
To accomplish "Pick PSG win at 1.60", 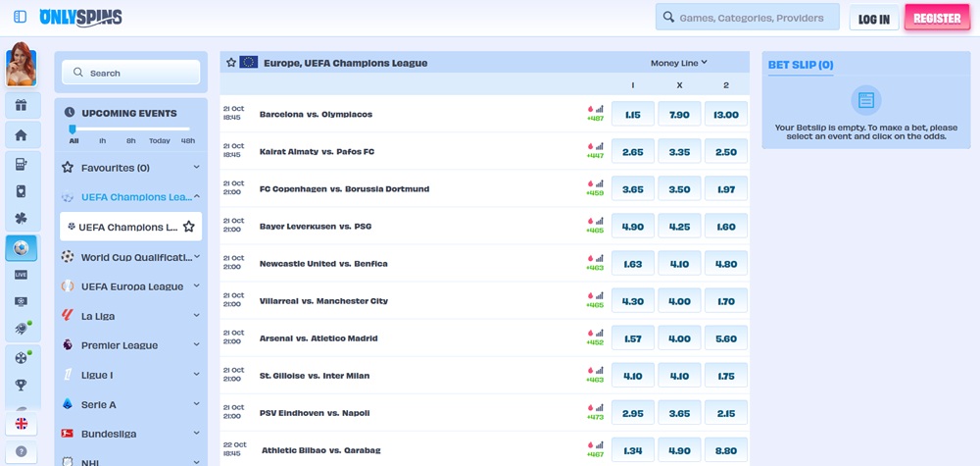I will click(x=726, y=227).
